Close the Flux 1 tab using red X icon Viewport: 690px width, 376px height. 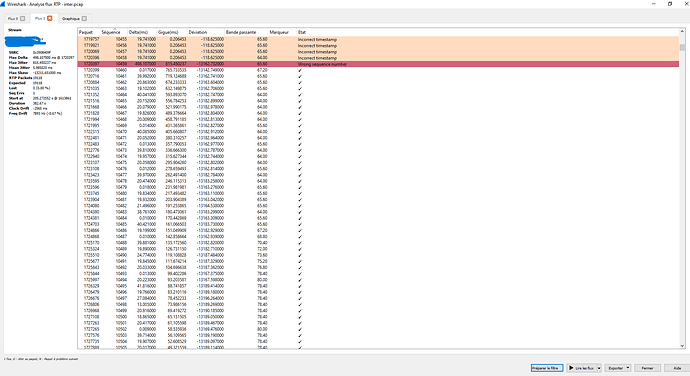[50, 18]
